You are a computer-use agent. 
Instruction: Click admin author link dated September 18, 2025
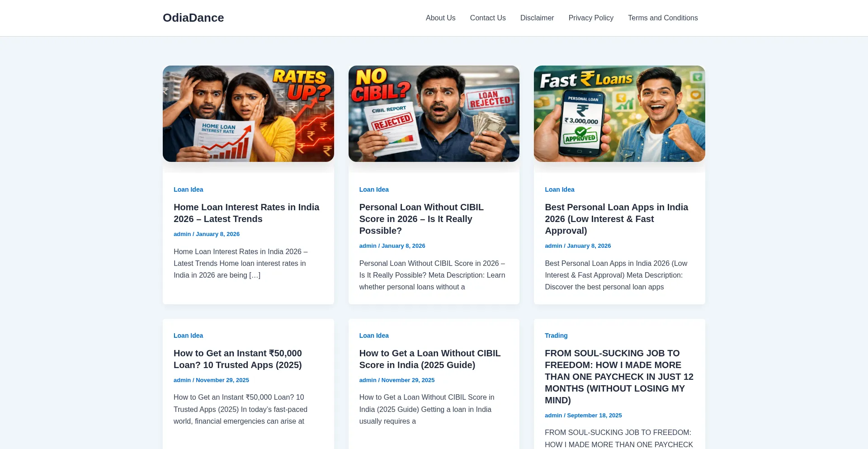553,416
